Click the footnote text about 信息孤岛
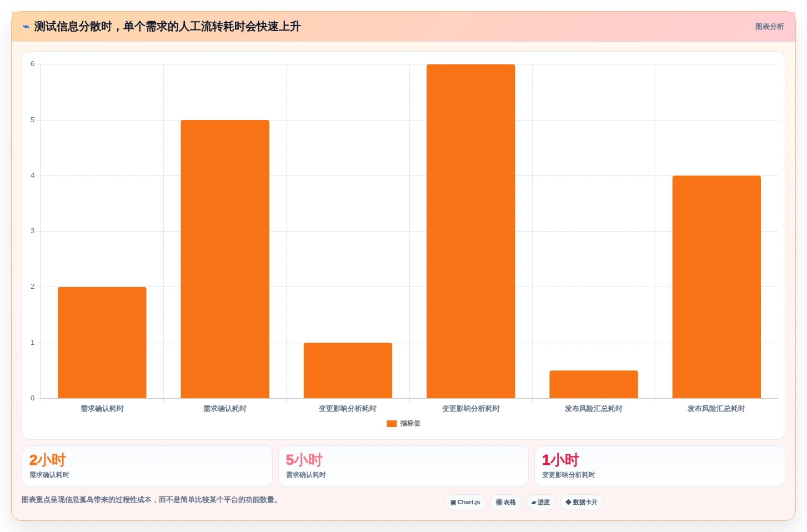Screen dimensions: 807x532 (150, 500)
